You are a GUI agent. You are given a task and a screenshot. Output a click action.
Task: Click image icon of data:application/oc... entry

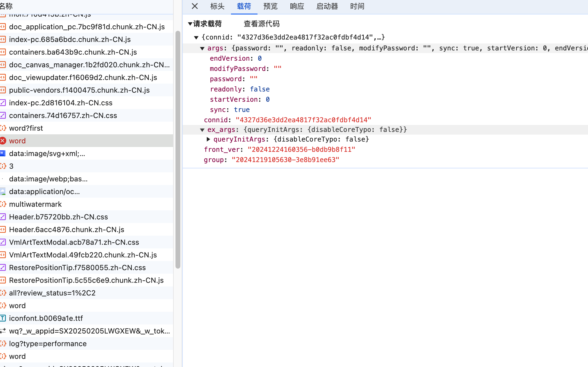(x=3, y=191)
